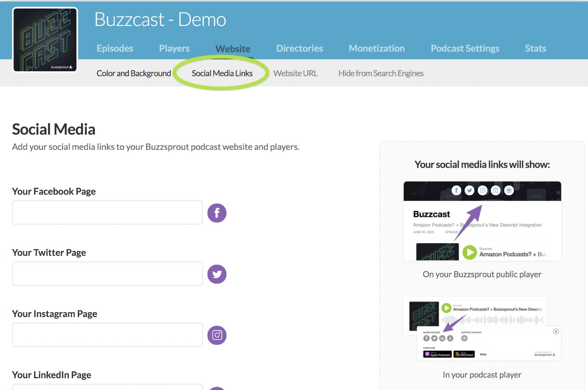Switch to the Episodes tab
This screenshot has width=588, height=390.
115,48
